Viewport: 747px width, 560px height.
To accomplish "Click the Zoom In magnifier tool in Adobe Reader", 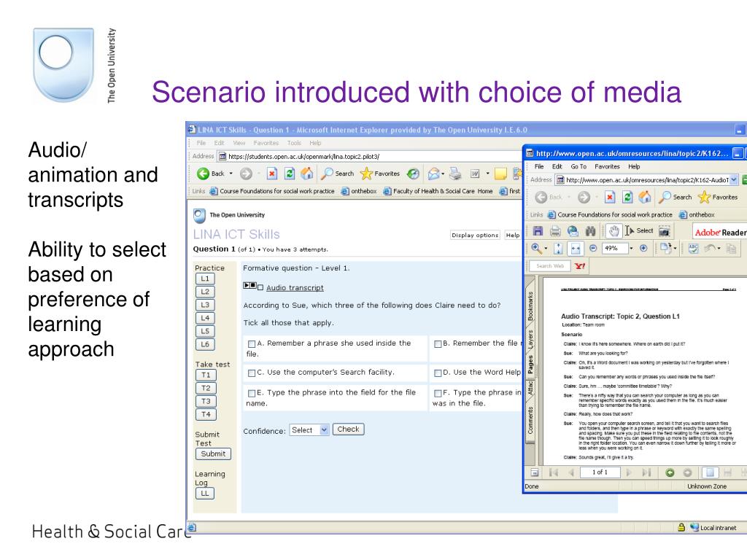I will tap(536, 248).
